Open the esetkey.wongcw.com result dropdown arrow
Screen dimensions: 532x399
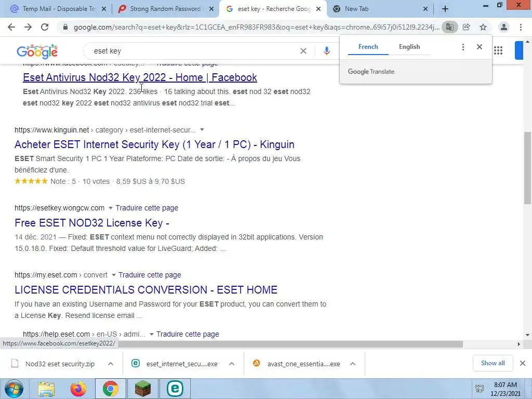[110, 208]
